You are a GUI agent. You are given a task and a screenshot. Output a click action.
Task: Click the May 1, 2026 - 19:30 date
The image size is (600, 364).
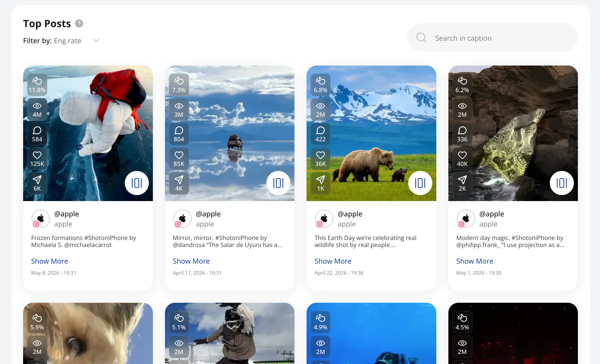point(479,273)
